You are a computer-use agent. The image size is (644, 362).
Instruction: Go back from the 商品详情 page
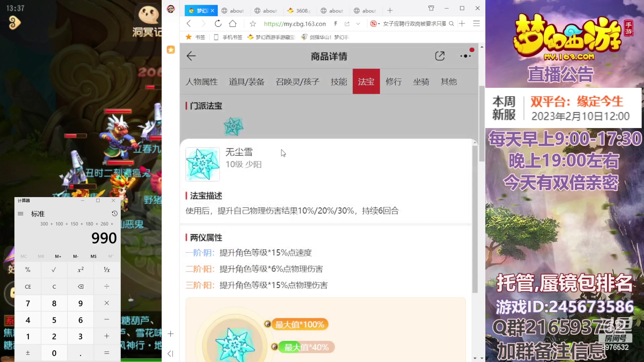click(191, 56)
